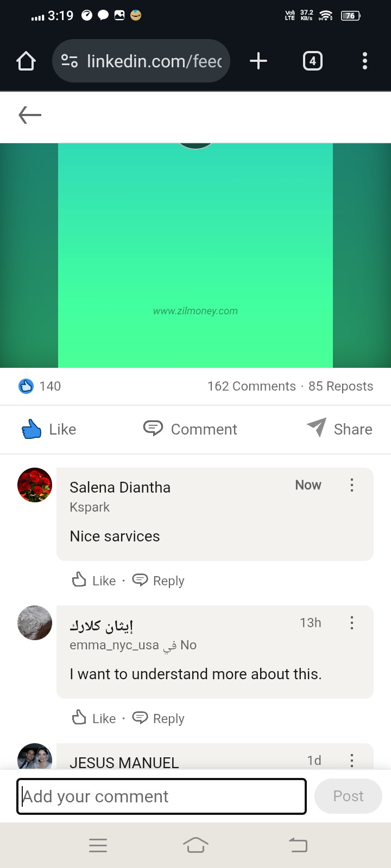This screenshot has height=868, width=391.
Task: Share the post via Share button
Action: pyautogui.click(x=339, y=429)
